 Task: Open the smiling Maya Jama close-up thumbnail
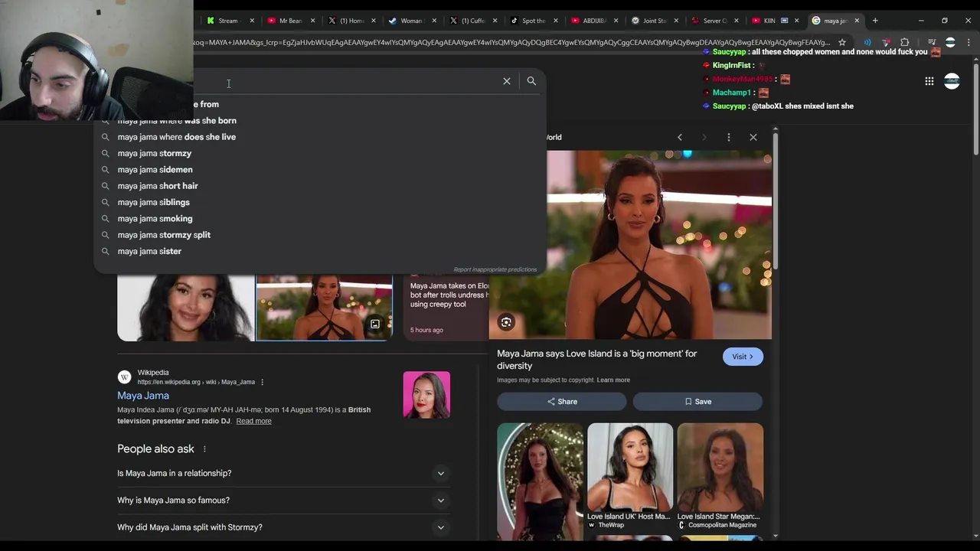pyautogui.click(x=186, y=308)
